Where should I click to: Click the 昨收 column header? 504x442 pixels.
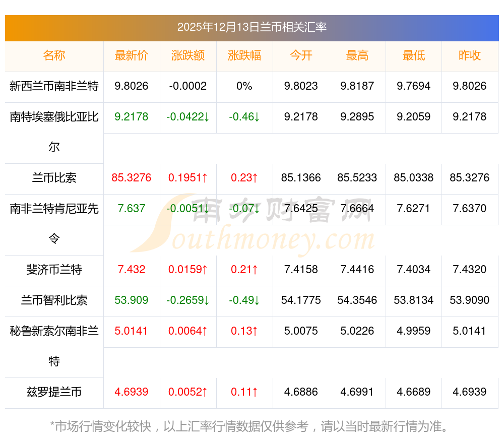point(470,56)
